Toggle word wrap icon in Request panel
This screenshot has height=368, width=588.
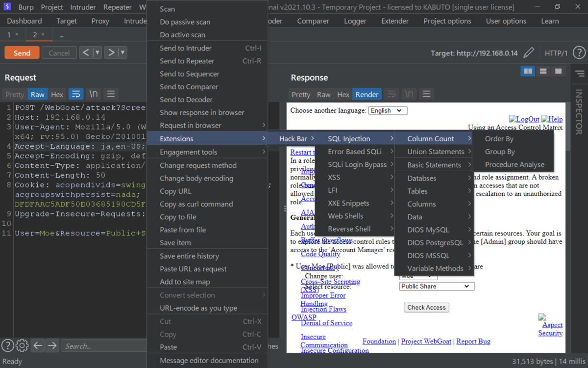75,94
